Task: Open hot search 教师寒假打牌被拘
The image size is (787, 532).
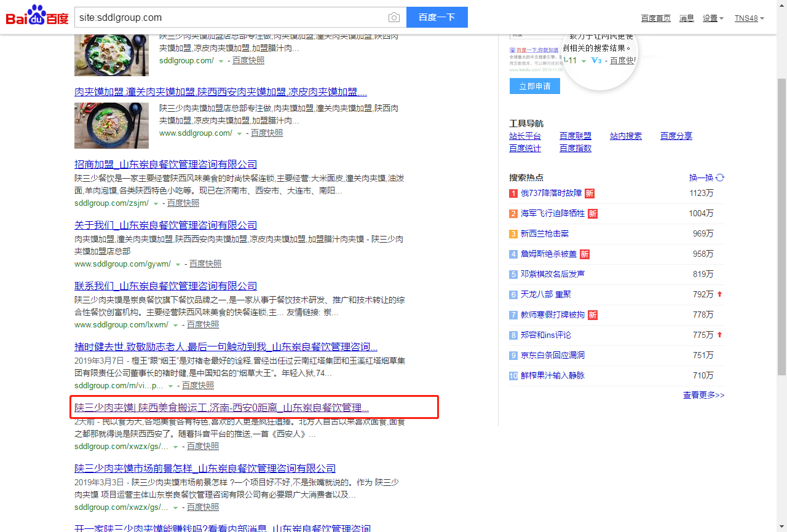Action: (x=553, y=315)
